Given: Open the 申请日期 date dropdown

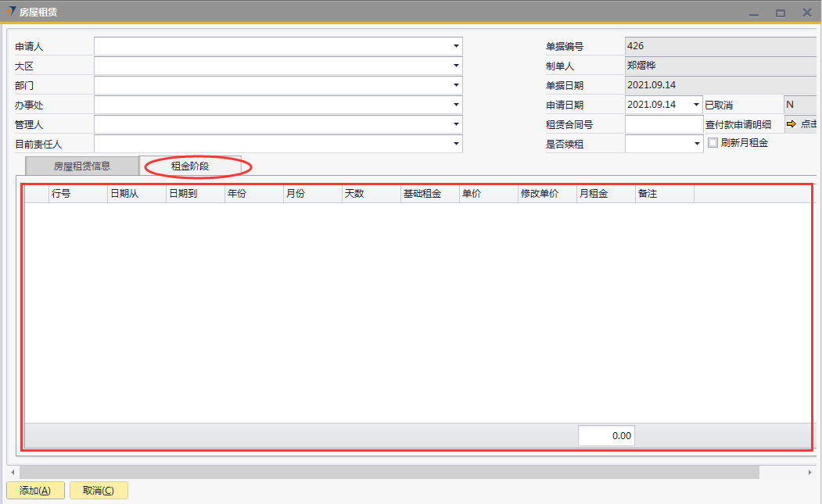Looking at the screenshot, I should coord(696,105).
